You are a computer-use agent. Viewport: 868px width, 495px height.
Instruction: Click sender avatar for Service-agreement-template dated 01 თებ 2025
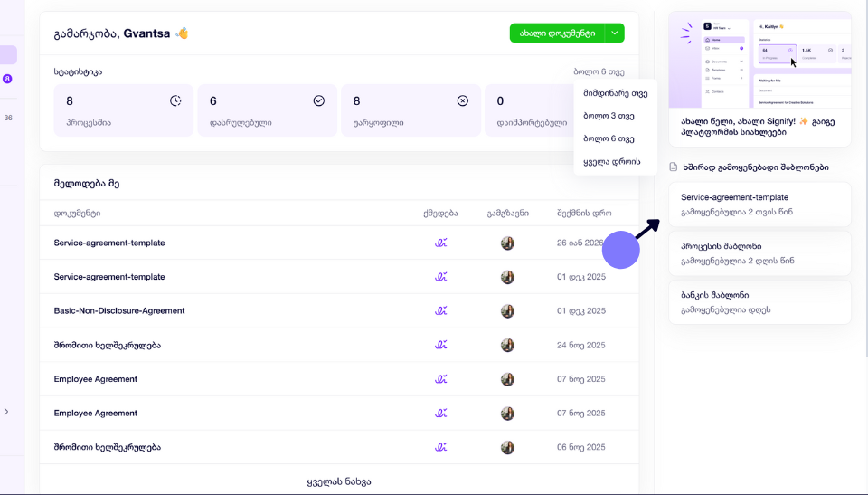[x=507, y=277]
